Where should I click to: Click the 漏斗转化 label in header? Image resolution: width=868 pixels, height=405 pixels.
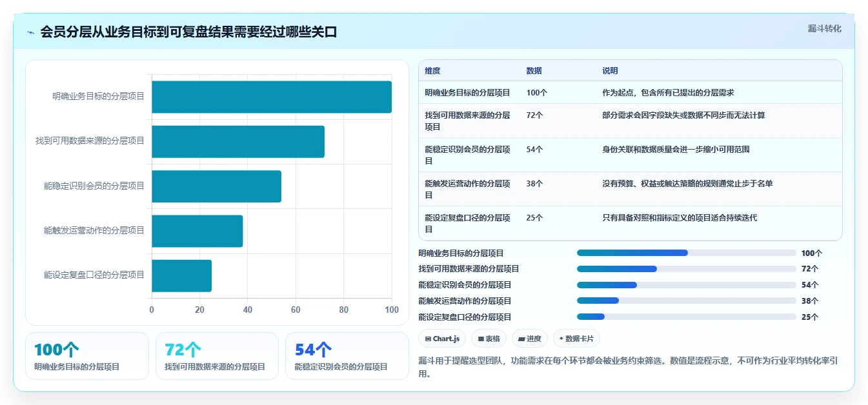point(824,28)
